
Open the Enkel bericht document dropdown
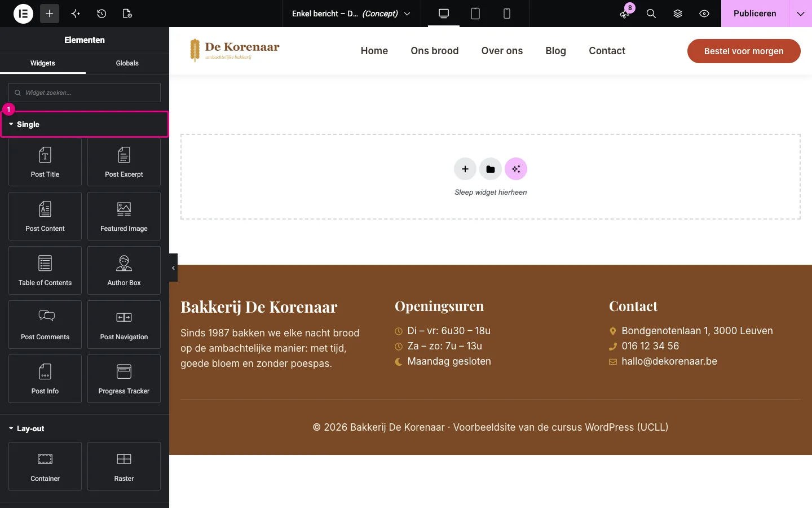(x=351, y=14)
